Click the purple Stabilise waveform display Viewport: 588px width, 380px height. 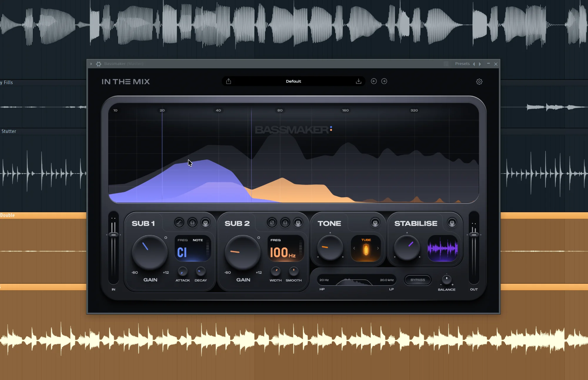[x=442, y=248]
